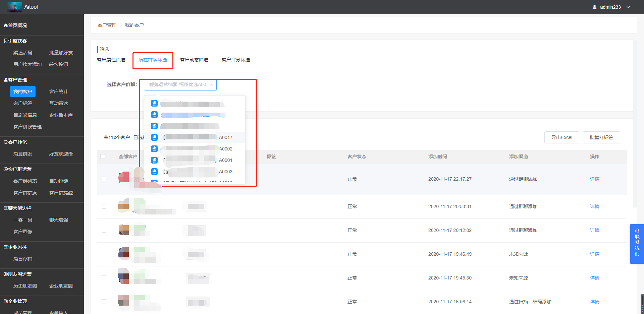Check the customer row added 20:12:02
This screenshot has width=644, height=314.
104,230
